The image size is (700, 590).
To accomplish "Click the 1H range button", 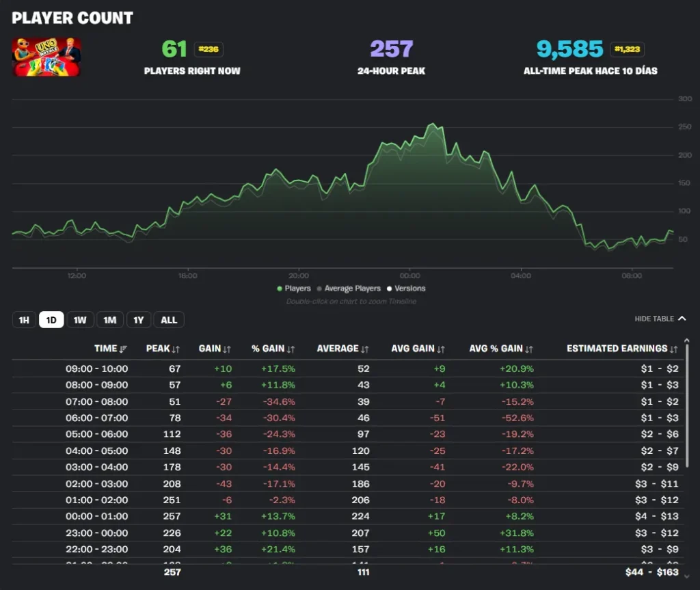I will pos(24,320).
